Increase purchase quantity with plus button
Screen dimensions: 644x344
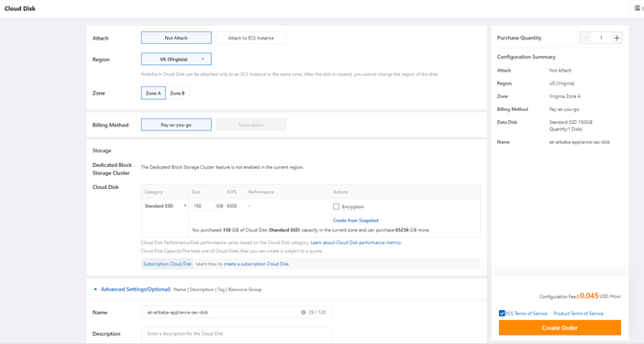(616, 38)
